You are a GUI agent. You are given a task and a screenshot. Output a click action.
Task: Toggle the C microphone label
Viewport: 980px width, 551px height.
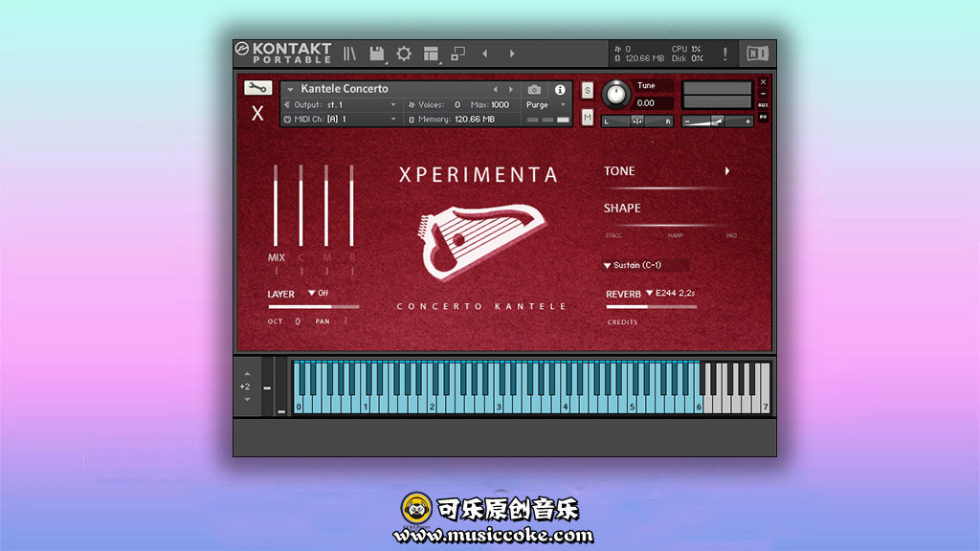(x=301, y=257)
